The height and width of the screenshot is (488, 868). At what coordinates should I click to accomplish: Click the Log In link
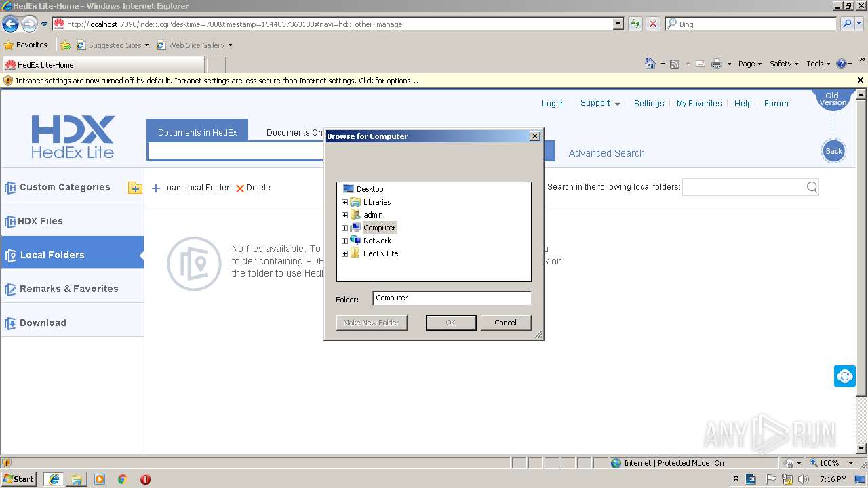[553, 104]
